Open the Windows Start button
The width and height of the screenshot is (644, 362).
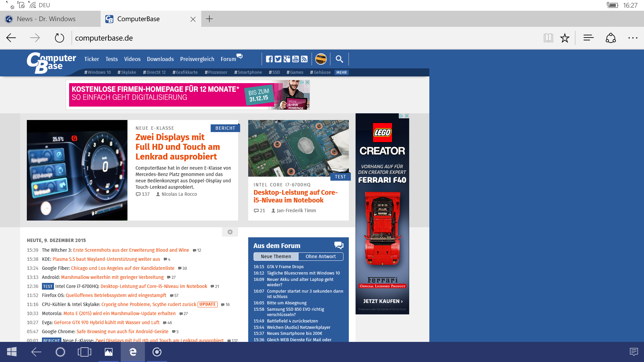(12, 352)
